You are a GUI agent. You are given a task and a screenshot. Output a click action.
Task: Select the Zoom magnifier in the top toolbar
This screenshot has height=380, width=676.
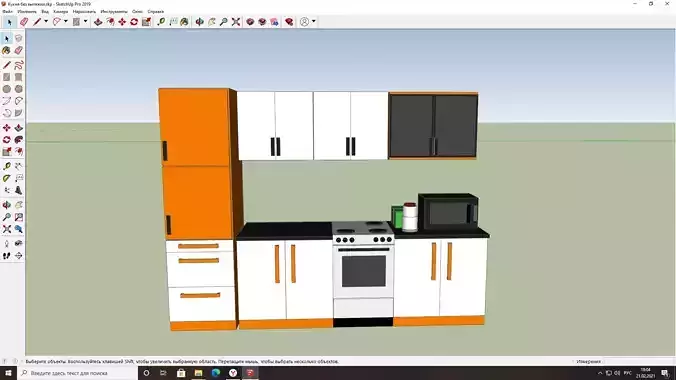pos(224,22)
